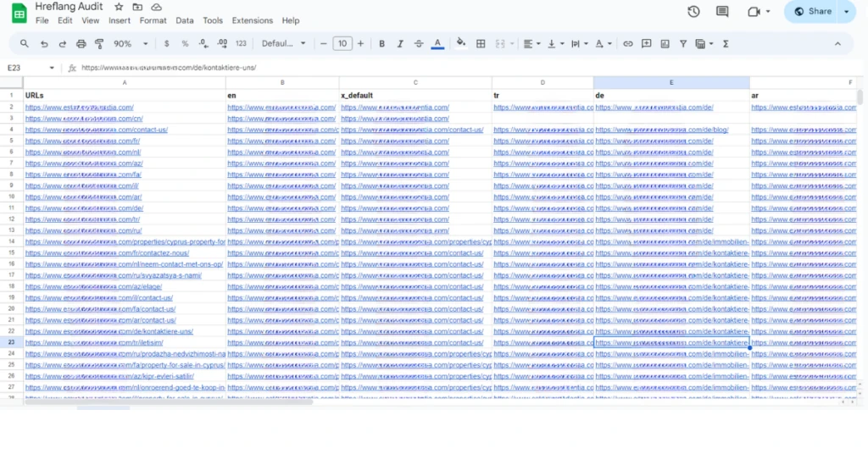Click the contact-us URL link in cell A4
This screenshot has width=868, height=454.
[x=97, y=130]
